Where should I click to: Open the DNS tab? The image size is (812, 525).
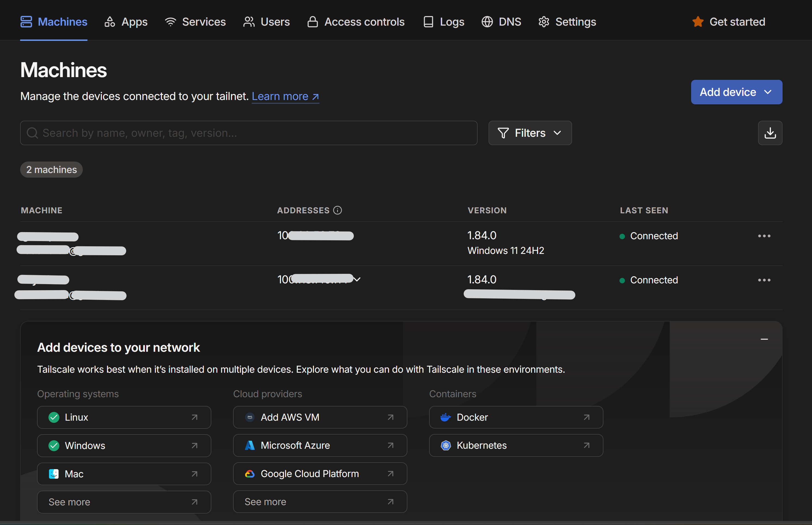click(501, 22)
